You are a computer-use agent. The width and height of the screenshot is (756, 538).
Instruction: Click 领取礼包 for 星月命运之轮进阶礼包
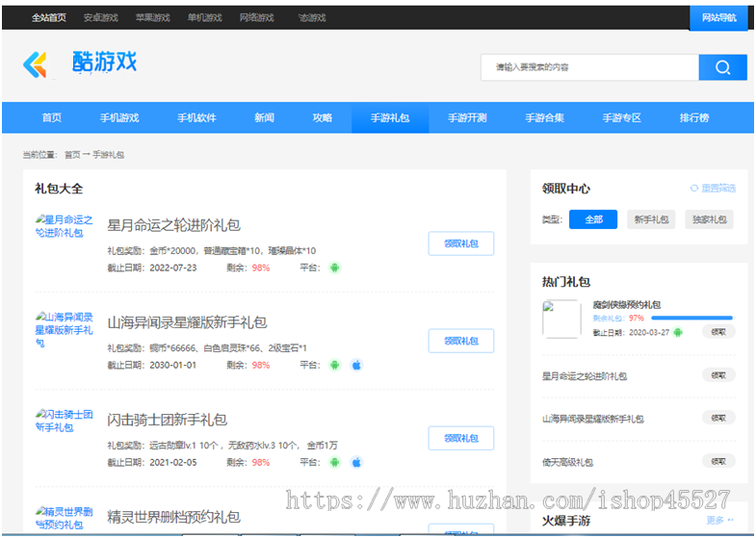pos(461,243)
